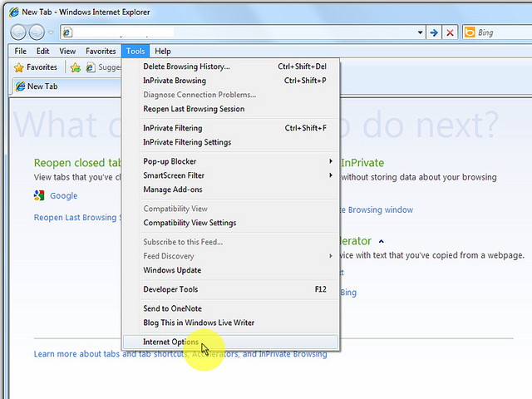The image size is (532, 399).
Task: Expand the Pop-up Blocker submenu
Action: pyautogui.click(x=330, y=161)
